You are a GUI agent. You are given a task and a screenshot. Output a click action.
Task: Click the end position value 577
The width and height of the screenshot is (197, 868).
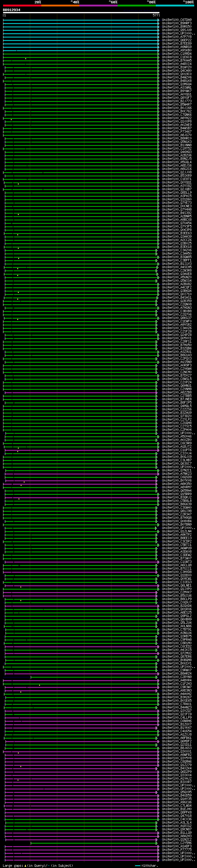(155, 15)
